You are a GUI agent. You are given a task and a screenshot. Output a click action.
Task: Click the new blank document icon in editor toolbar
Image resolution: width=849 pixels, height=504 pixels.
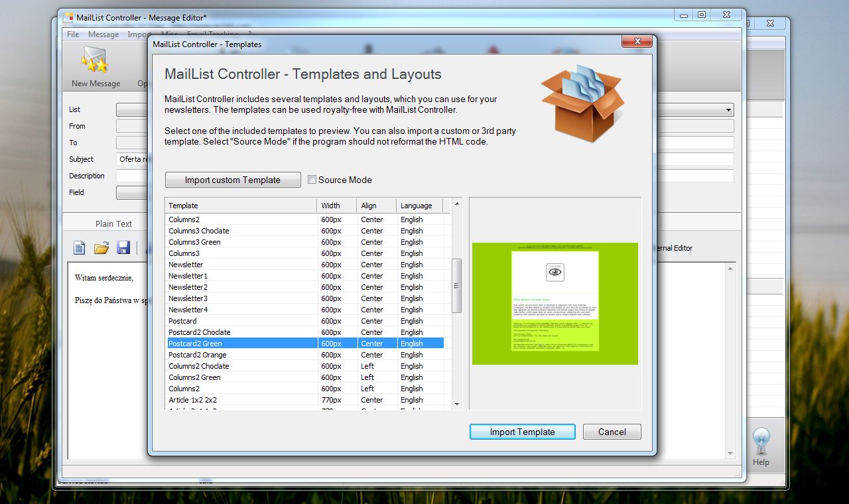click(80, 248)
